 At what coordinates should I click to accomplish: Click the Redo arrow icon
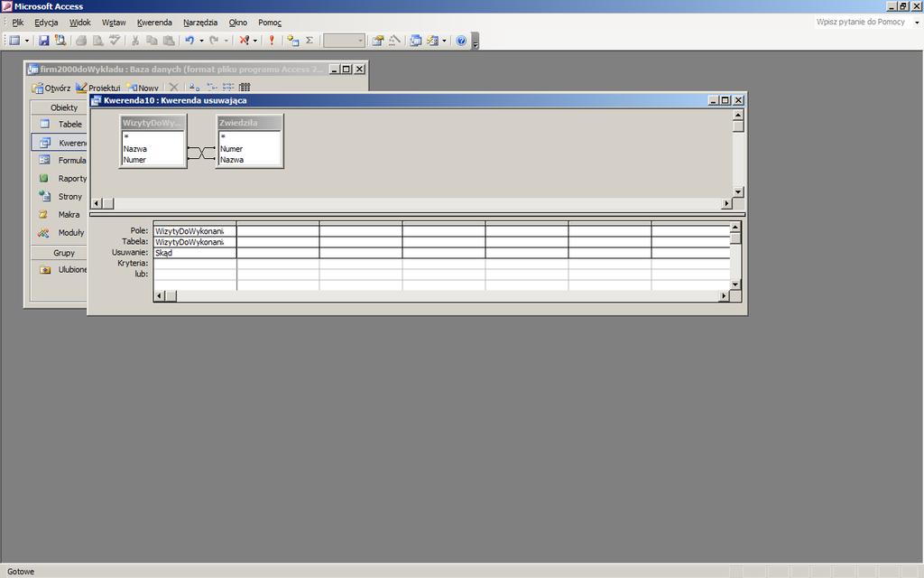214,40
